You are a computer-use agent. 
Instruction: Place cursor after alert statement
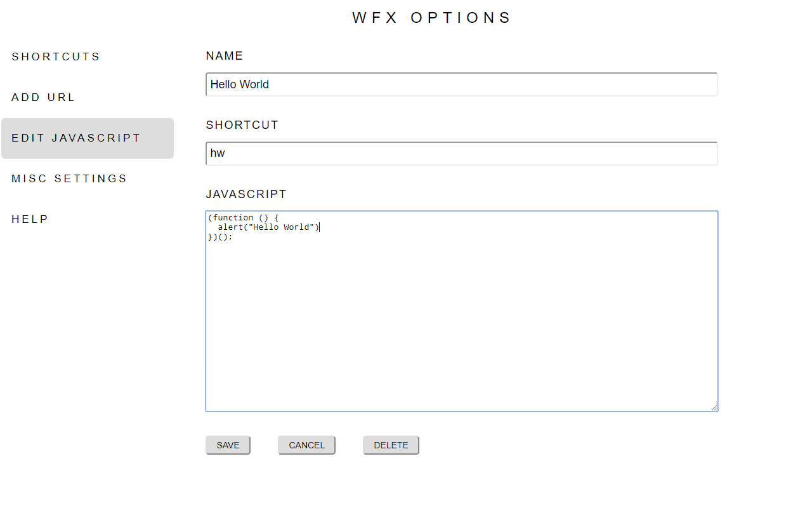pos(320,227)
